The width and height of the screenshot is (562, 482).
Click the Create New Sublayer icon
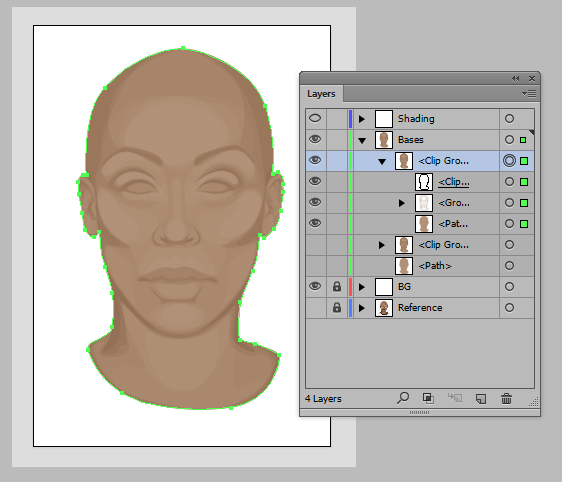pos(454,398)
